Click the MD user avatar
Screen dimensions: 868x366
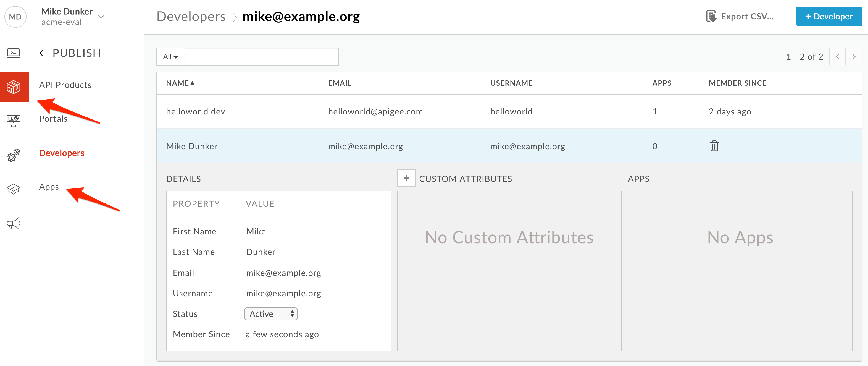(x=15, y=17)
